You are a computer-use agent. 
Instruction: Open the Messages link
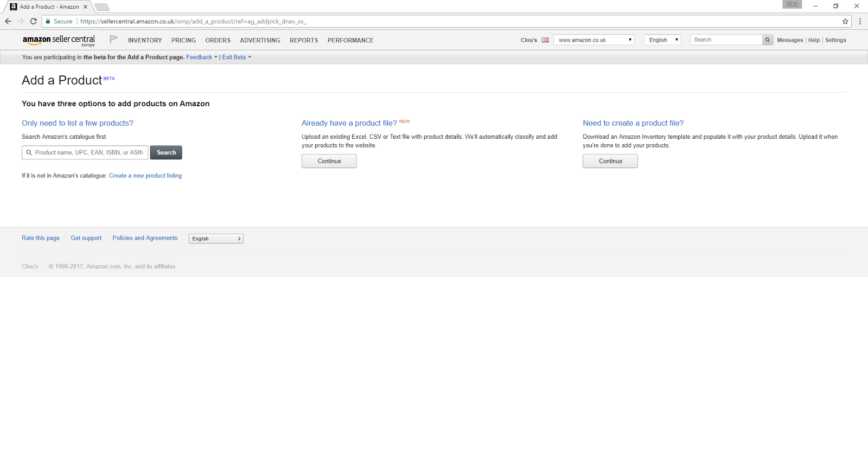click(790, 40)
